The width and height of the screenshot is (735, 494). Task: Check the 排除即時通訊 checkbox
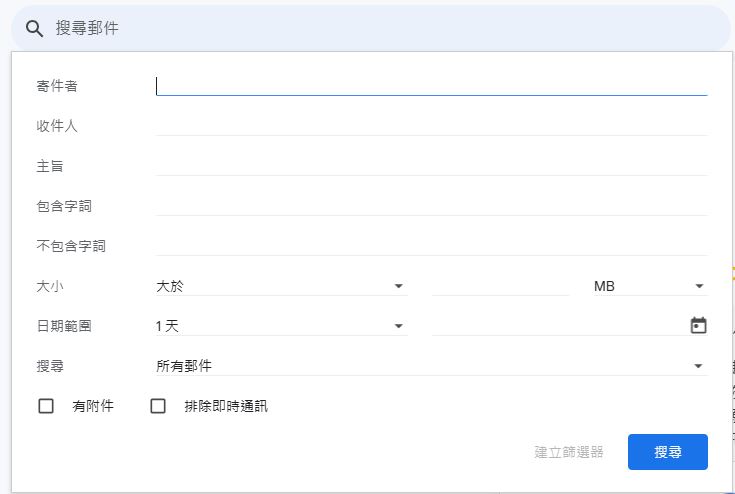tap(158, 406)
